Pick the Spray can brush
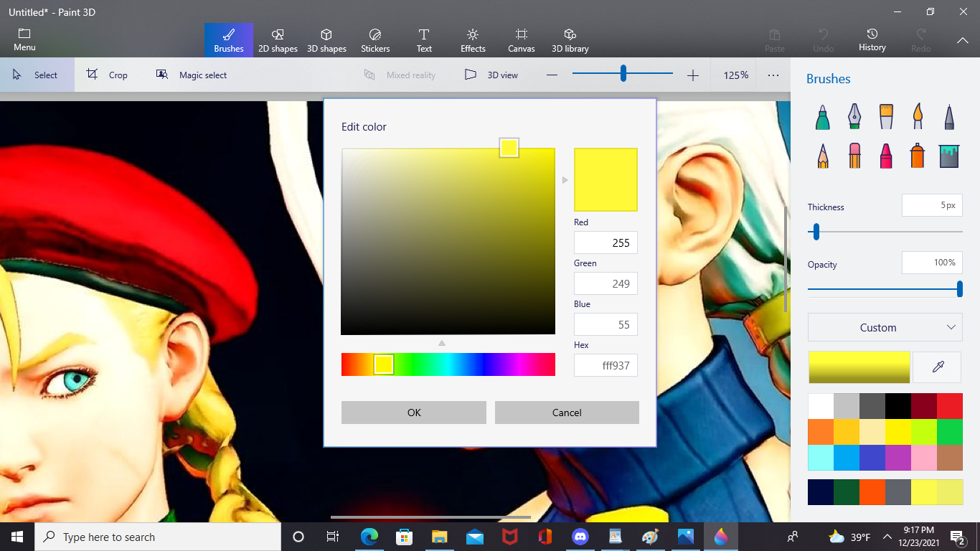 [x=917, y=155]
